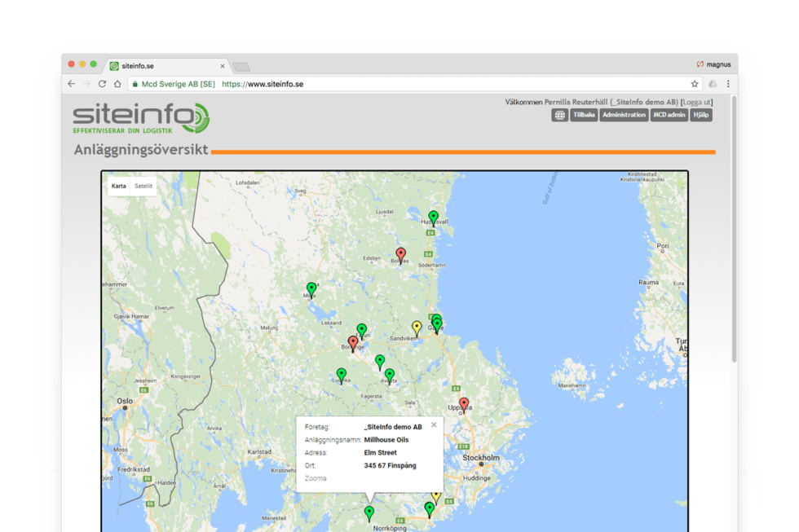799x532 pixels.
Task: Click red map pin at Bollnäs
Action: coord(401,255)
